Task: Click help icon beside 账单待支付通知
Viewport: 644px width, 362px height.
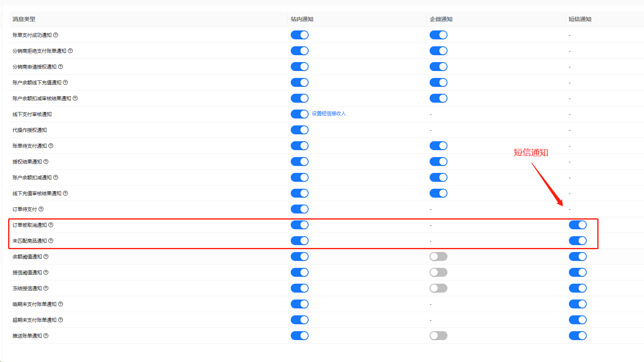Action: click(x=51, y=146)
